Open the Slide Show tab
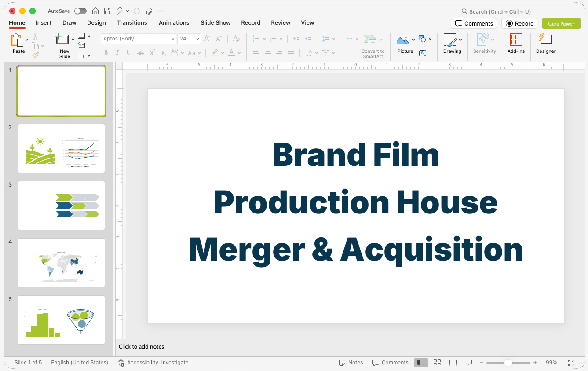Viewport: 588px width, 371px height. [x=215, y=23]
